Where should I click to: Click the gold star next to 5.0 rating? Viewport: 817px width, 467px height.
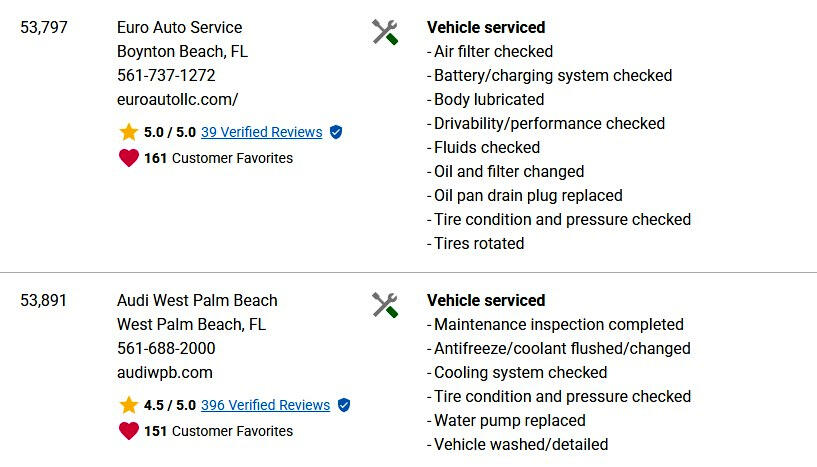128,132
